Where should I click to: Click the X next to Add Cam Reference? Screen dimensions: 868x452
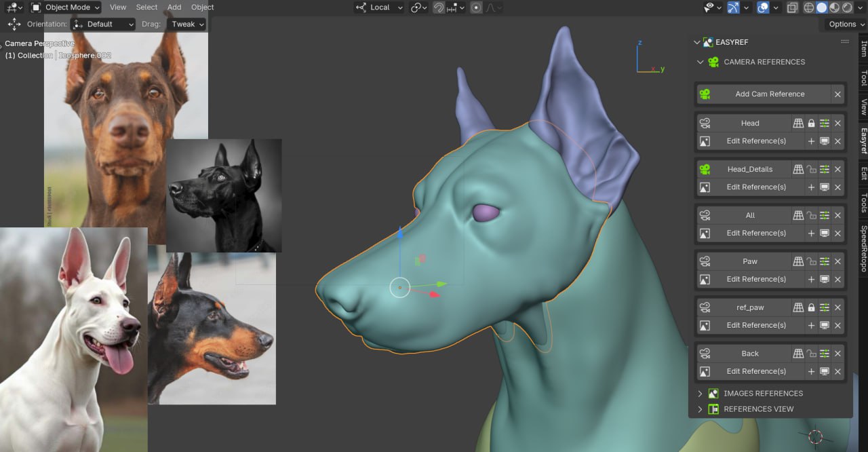point(837,94)
